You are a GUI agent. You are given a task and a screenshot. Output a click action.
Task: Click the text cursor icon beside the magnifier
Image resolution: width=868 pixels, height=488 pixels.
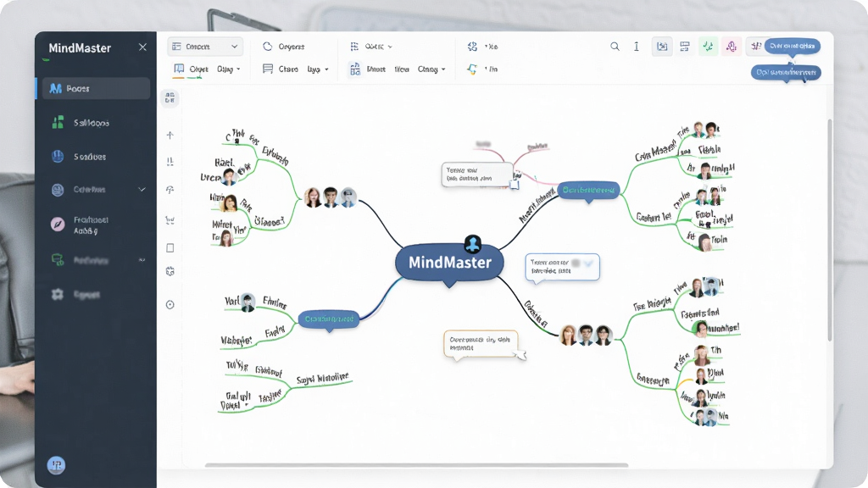[637, 47]
